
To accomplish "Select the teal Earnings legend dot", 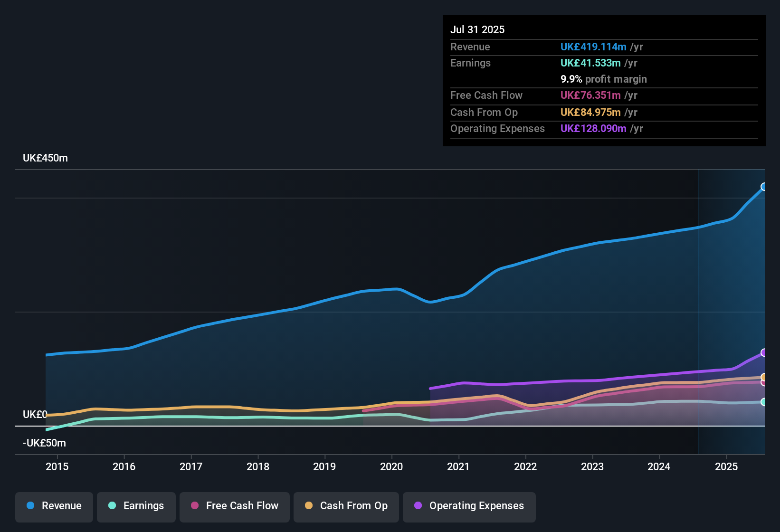I will (112, 506).
